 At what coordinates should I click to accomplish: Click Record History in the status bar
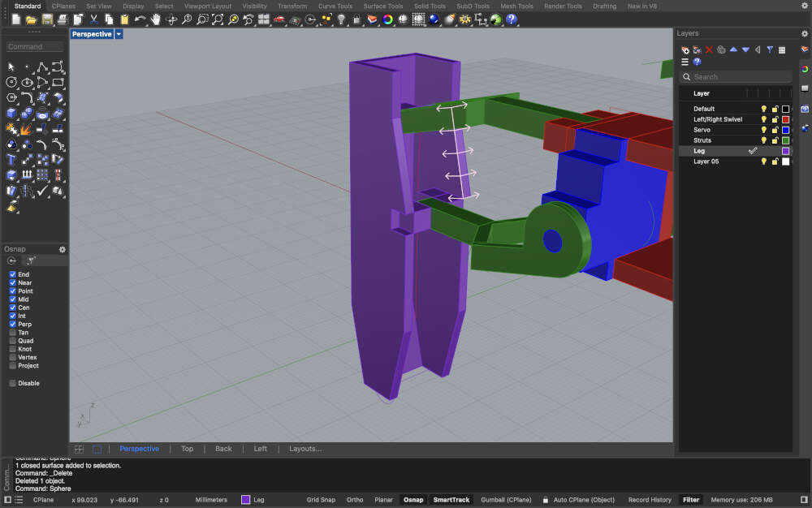[x=650, y=500]
